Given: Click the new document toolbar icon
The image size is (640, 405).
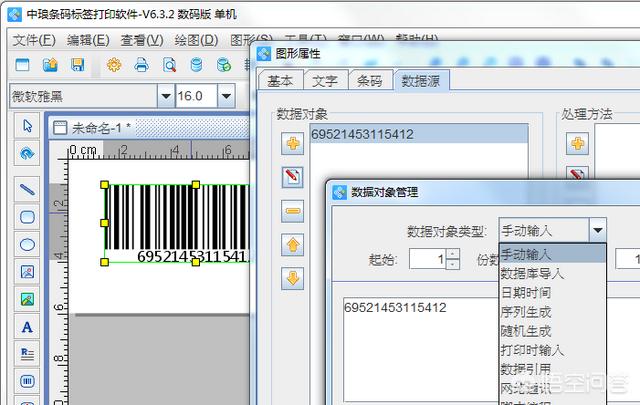Looking at the screenshot, I should (x=22, y=65).
